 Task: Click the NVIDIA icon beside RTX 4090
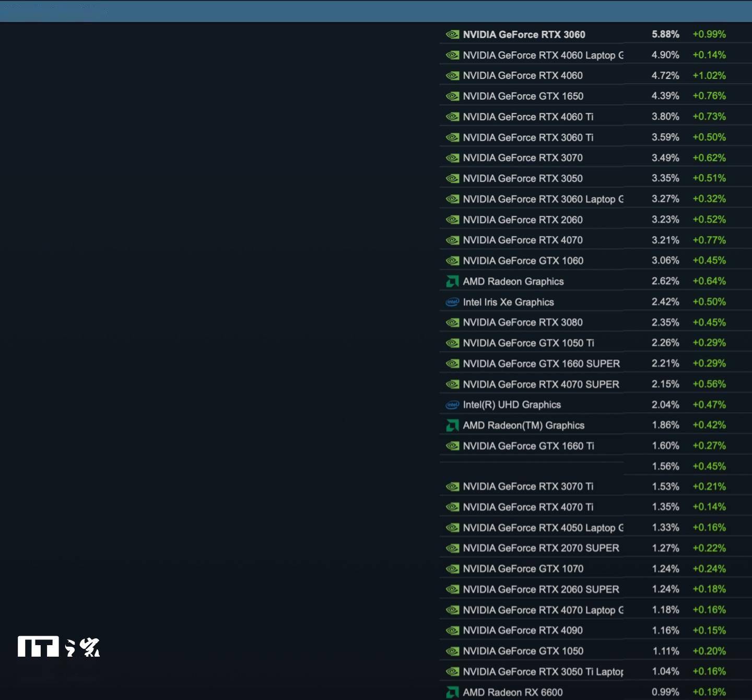click(x=452, y=631)
